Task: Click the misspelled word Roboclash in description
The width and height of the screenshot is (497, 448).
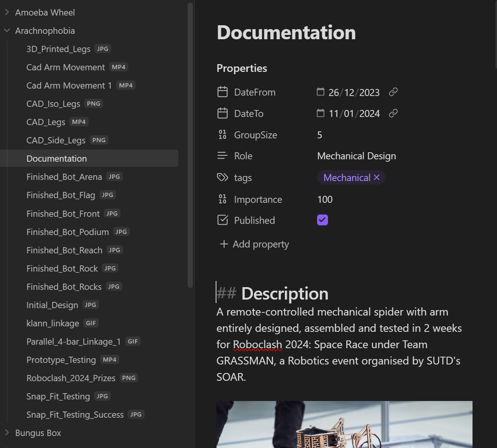Action: tap(258, 345)
